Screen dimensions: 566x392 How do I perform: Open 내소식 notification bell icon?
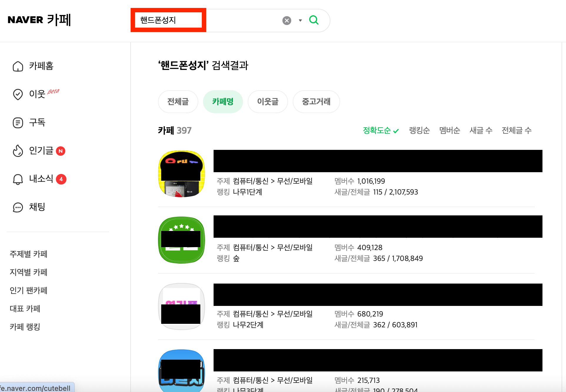18,179
